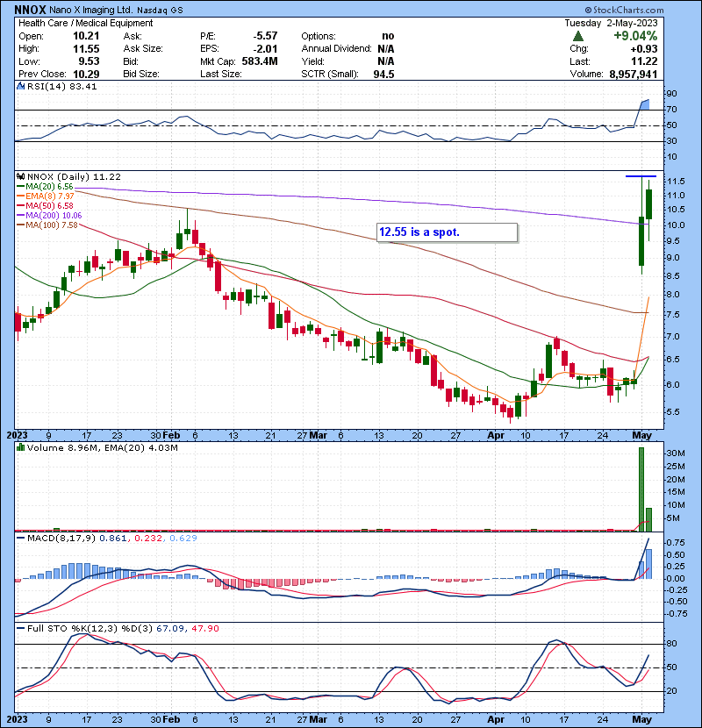
Task: Click the High value 11.55
Action: 86,49
